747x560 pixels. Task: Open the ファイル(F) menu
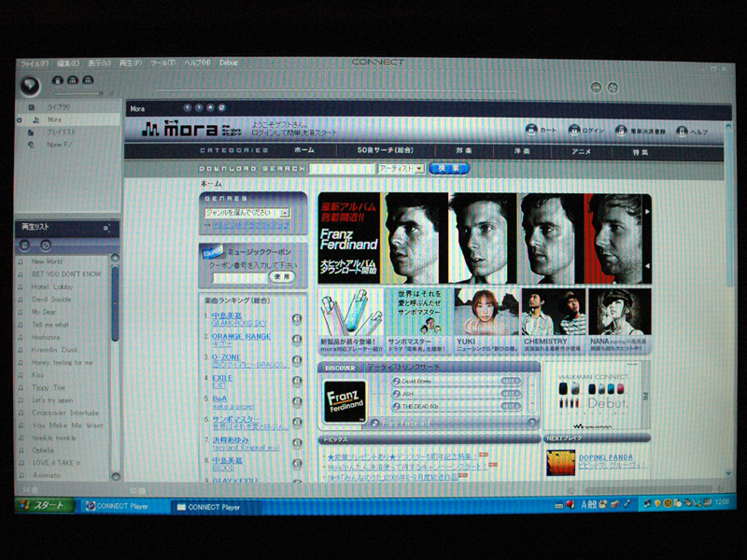[x=35, y=63]
